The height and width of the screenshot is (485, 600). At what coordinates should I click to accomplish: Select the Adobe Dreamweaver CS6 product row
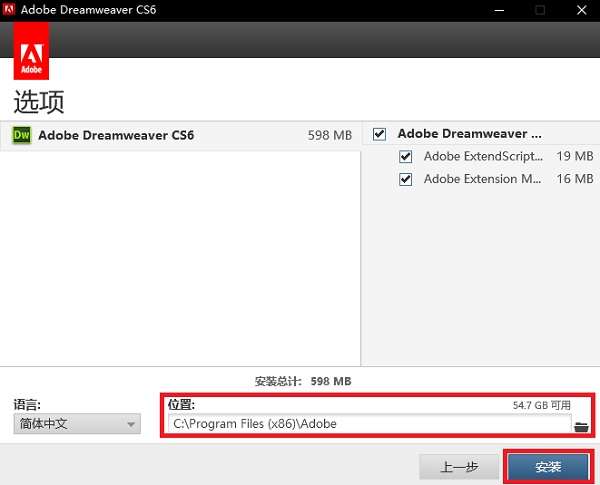pos(181,135)
